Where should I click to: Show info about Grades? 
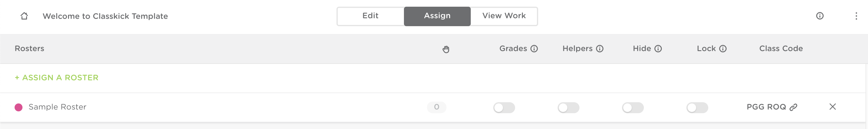pyautogui.click(x=534, y=49)
